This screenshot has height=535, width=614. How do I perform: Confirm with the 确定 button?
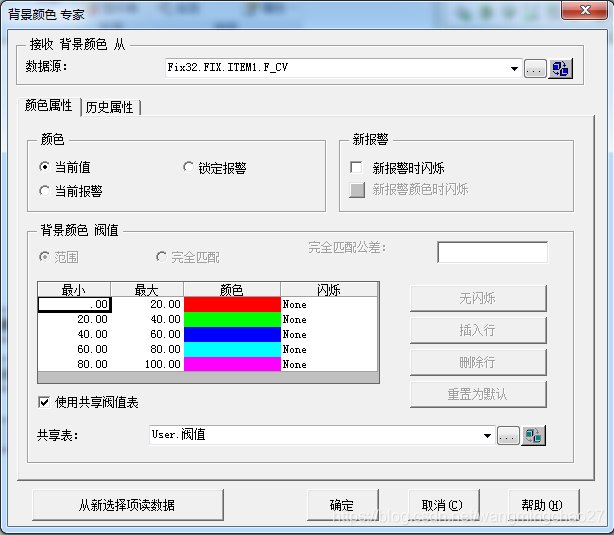(342, 505)
